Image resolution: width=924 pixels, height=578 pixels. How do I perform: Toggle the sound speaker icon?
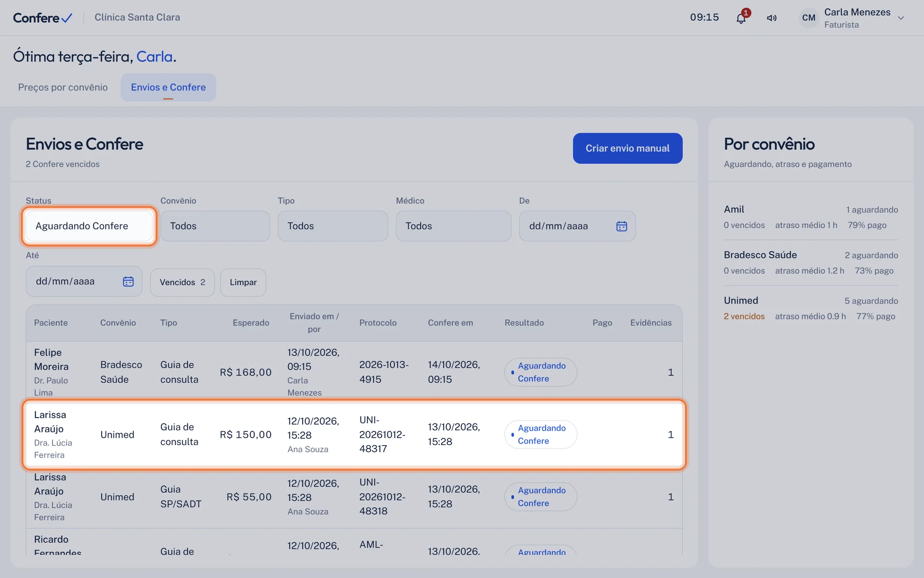coord(771,18)
